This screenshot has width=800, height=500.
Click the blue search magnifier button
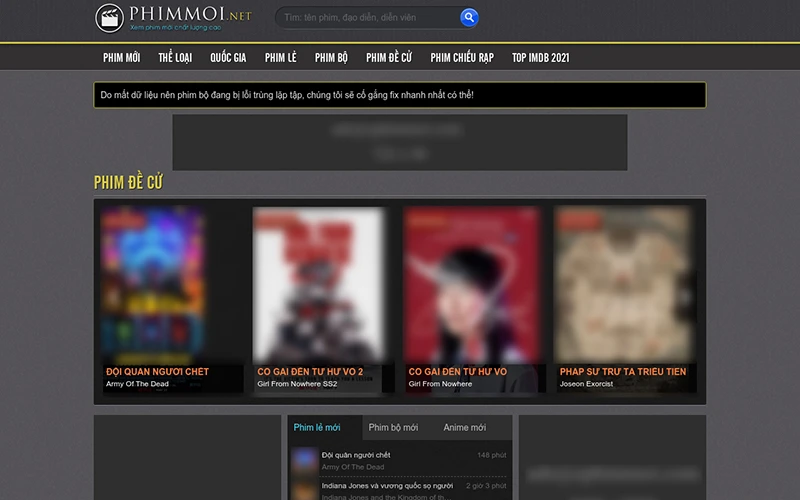point(469,18)
